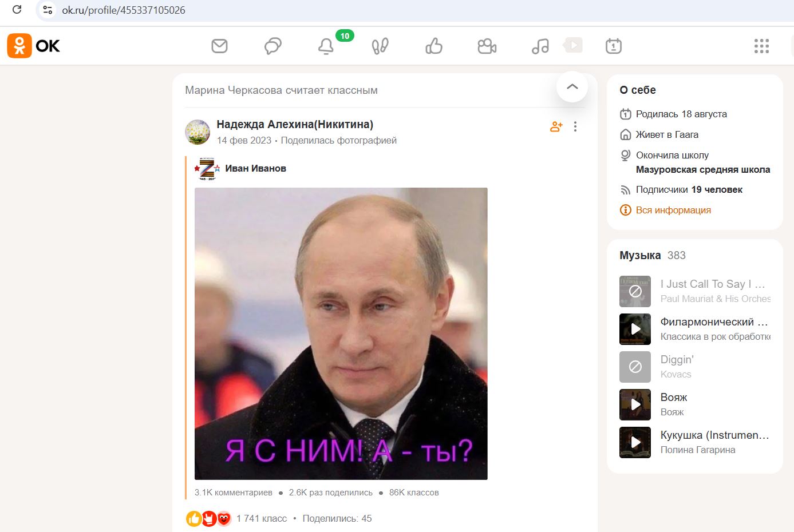This screenshot has height=532, width=794.
Task: Open Иван Иванов profile link
Action: pos(255,168)
